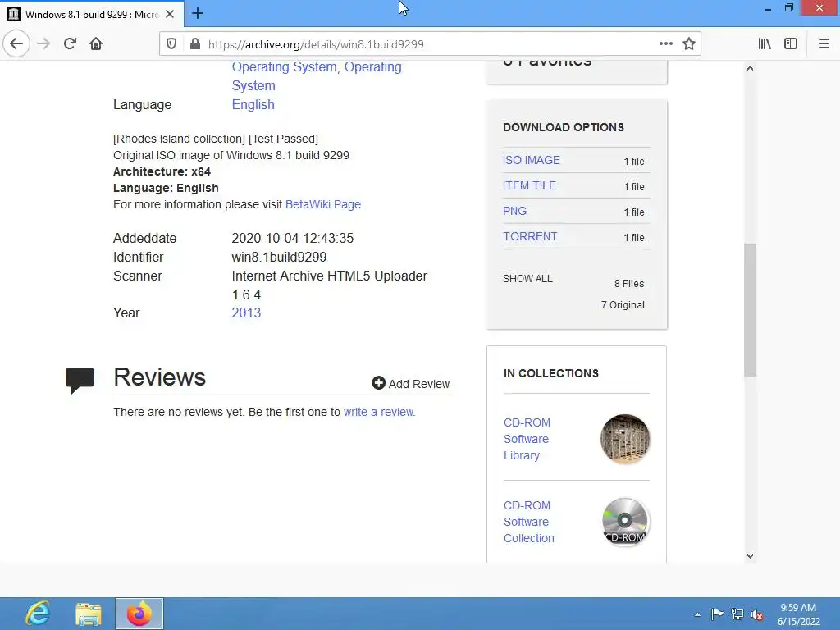Click the CD-ROM disc collection thumbnail
This screenshot has height=630, width=840.
pyautogui.click(x=625, y=521)
